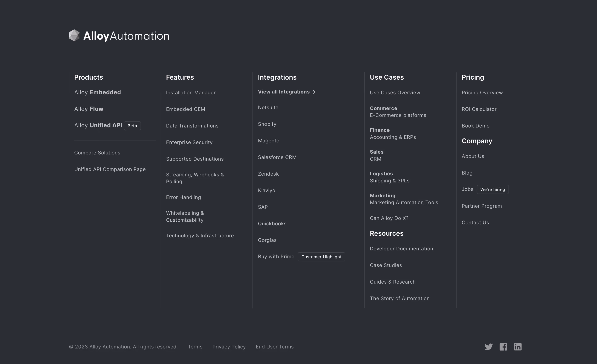Open Compare Solutions
The height and width of the screenshot is (364, 597).
(x=97, y=153)
